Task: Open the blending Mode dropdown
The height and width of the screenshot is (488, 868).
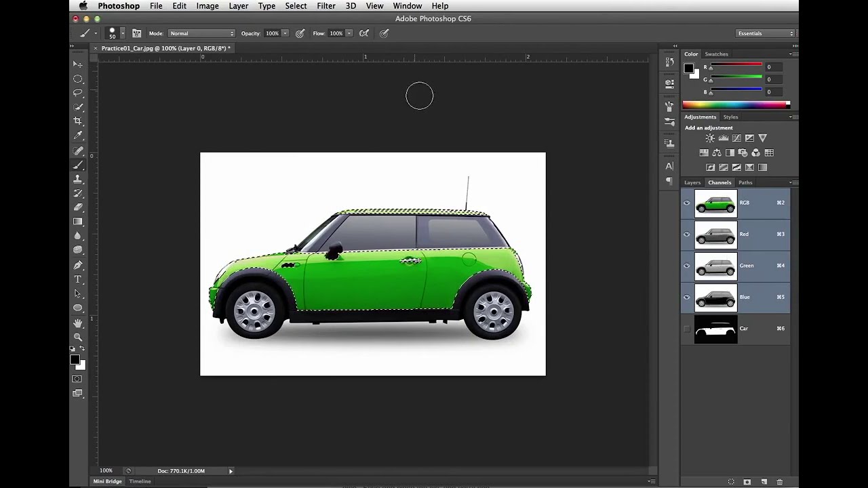Action: (x=201, y=33)
